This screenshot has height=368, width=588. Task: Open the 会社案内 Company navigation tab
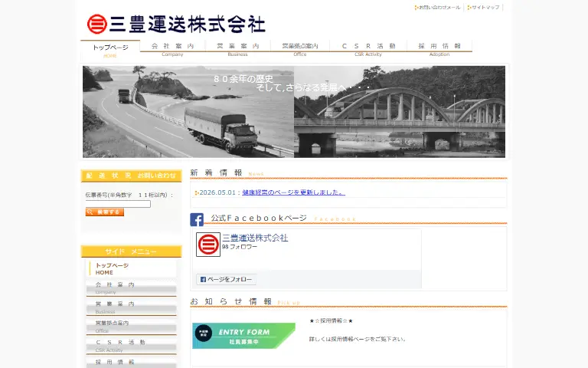click(172, 49)
